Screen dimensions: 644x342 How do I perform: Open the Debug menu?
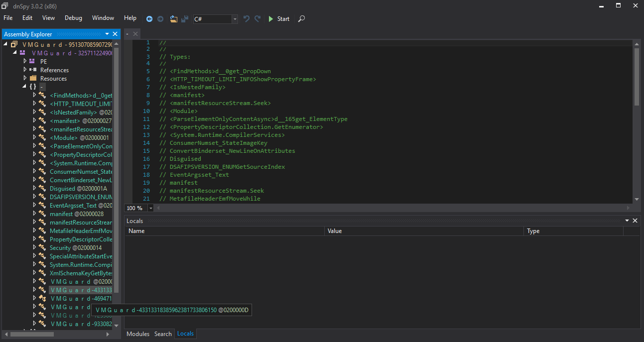(73, 18)
